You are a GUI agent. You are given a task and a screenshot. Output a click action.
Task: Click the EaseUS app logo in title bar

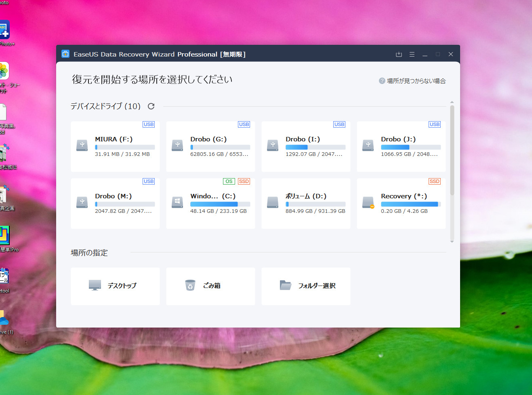[65, 54]
